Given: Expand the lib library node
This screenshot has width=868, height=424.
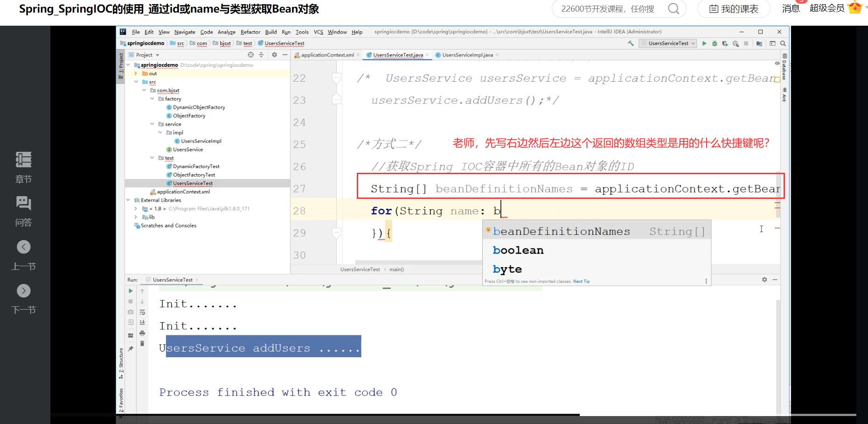Looking at the screenshot, I should coord(136,217).
